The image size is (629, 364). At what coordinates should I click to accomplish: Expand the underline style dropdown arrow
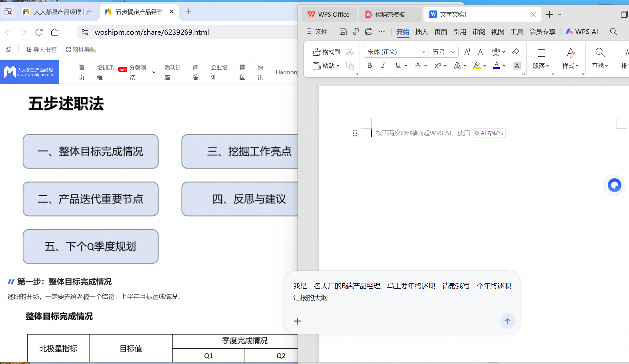pos(406,66)
